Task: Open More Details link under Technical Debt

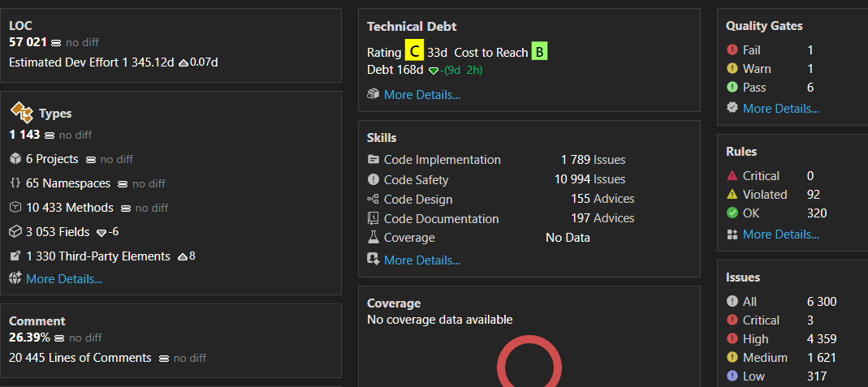Action: (422, 95)
